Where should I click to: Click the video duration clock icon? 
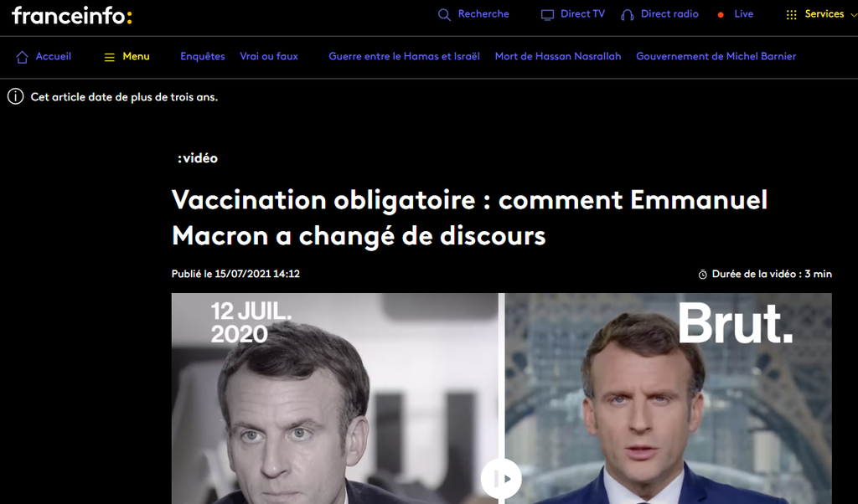(703, 275)
